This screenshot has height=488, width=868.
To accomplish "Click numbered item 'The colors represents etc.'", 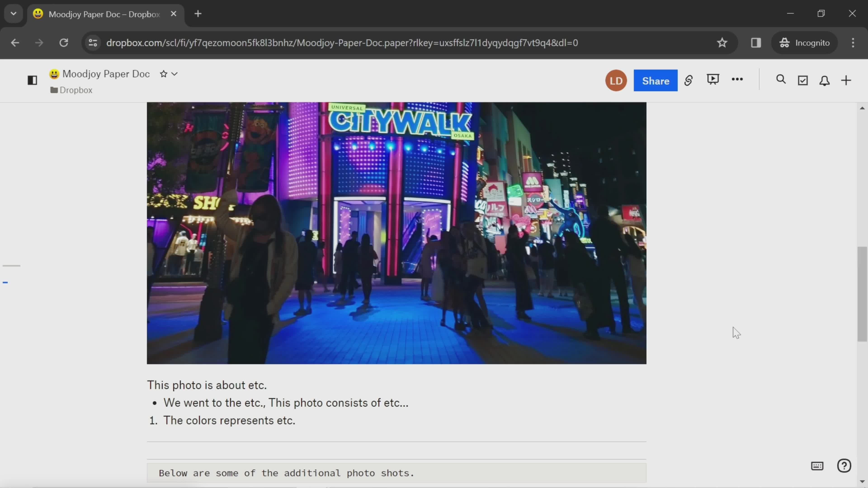I will pyautogui.click(x=229, y=420).
